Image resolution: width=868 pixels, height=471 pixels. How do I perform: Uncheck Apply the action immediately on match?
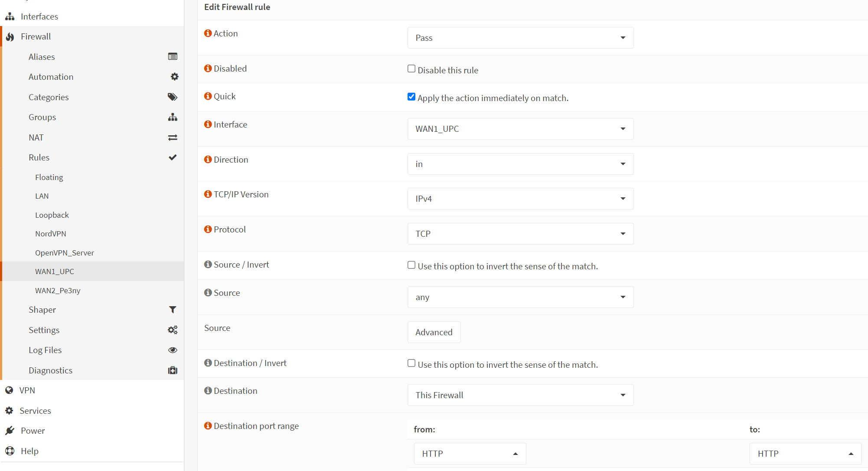[411, 96]
